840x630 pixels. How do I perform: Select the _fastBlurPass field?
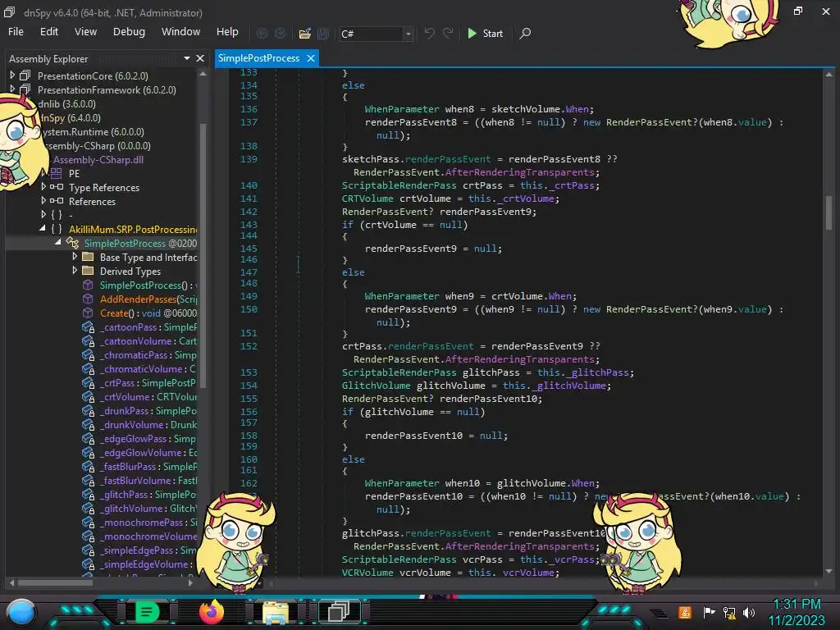click(x=148, y=467)
